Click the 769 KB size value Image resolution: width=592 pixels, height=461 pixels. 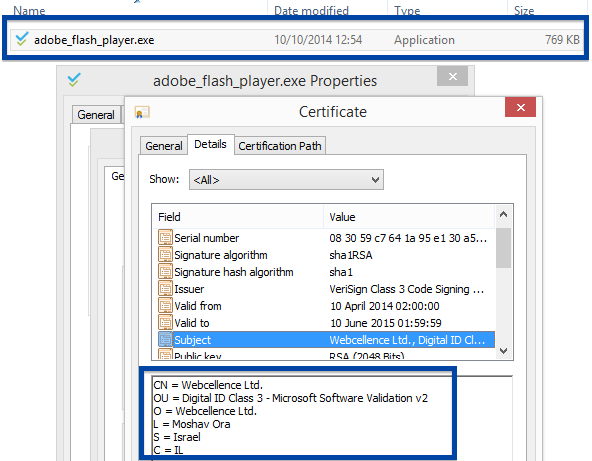[x=562, y=40]
